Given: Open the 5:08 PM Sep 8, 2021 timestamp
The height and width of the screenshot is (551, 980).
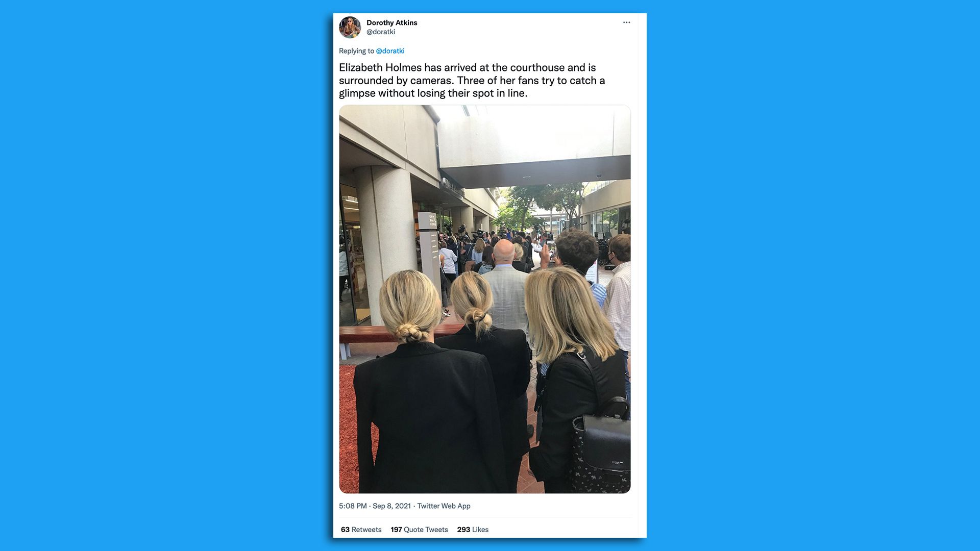Looking at the screenshot, I should pos(375,506).
